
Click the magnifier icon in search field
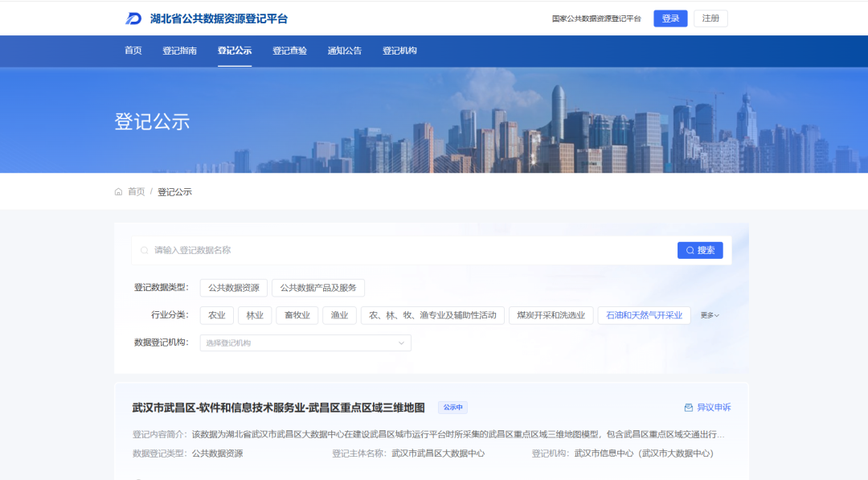tap(145, 251)
